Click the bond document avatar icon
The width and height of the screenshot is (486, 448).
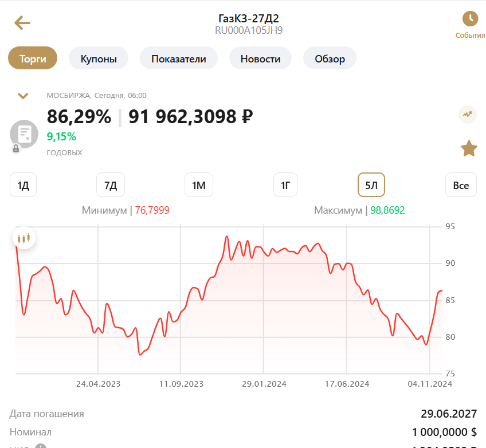click(24, 134)
